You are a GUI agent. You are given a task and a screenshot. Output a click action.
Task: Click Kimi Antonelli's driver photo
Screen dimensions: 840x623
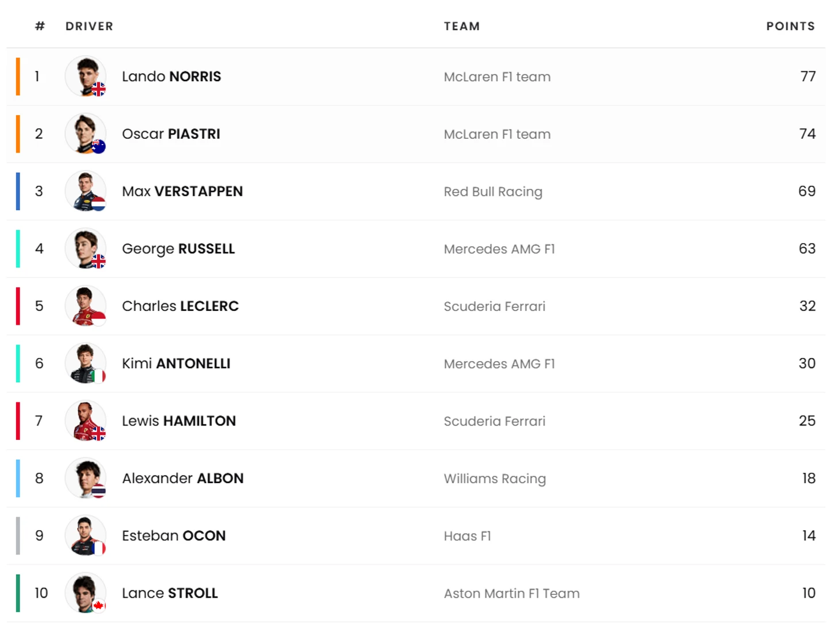[x=86, y=363]
